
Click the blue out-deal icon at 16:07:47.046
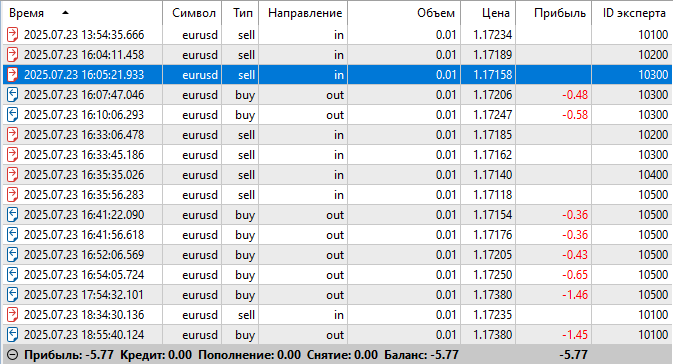[12, 95]
